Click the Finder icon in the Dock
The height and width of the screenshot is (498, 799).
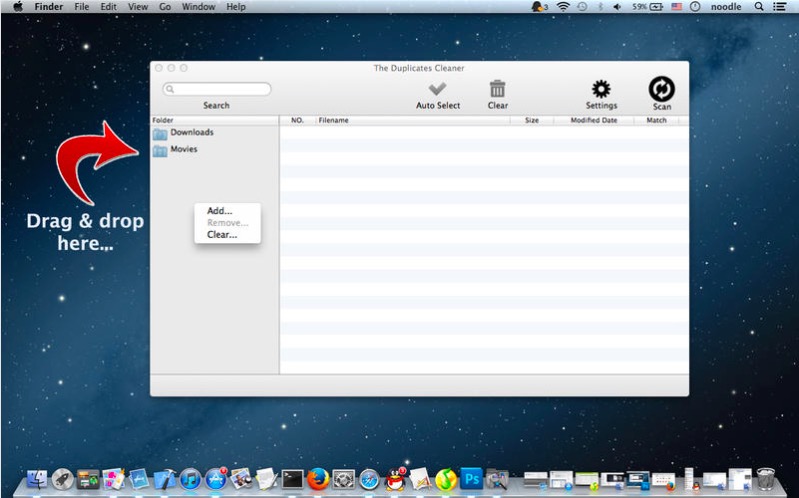[37, 479]
